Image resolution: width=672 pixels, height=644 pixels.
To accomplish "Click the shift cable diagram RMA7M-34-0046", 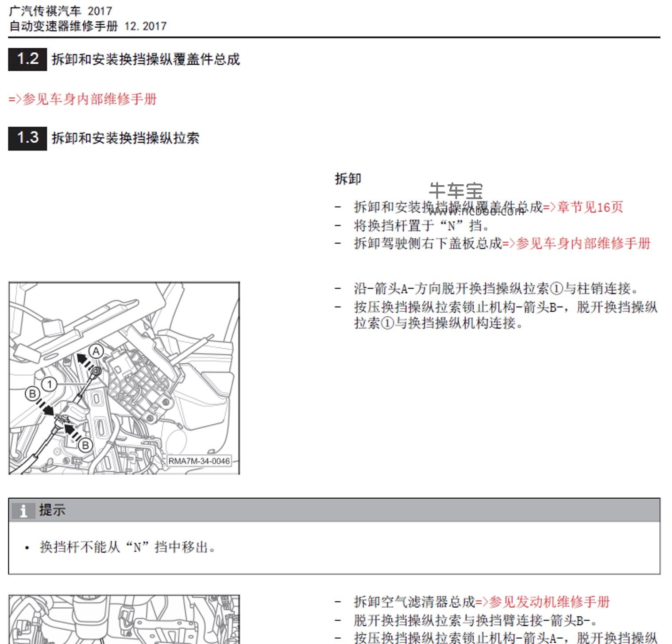I will point(124,378).
